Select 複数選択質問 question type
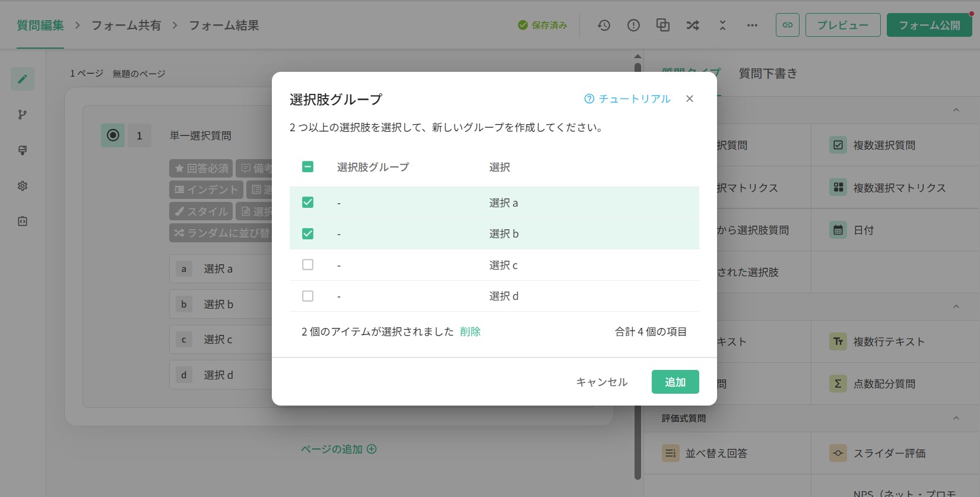This screenshot has height=497, width=980. 884,145
